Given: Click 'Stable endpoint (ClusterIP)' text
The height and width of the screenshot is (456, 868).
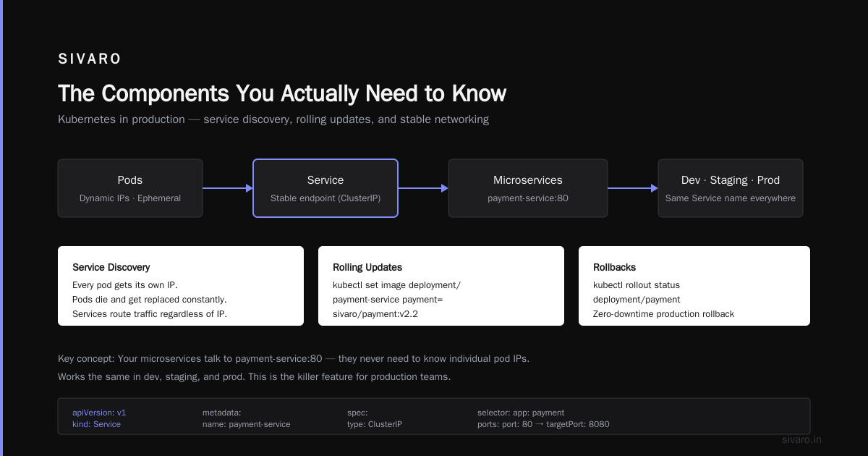Looking at the screenshot, I should click(325, 198).
